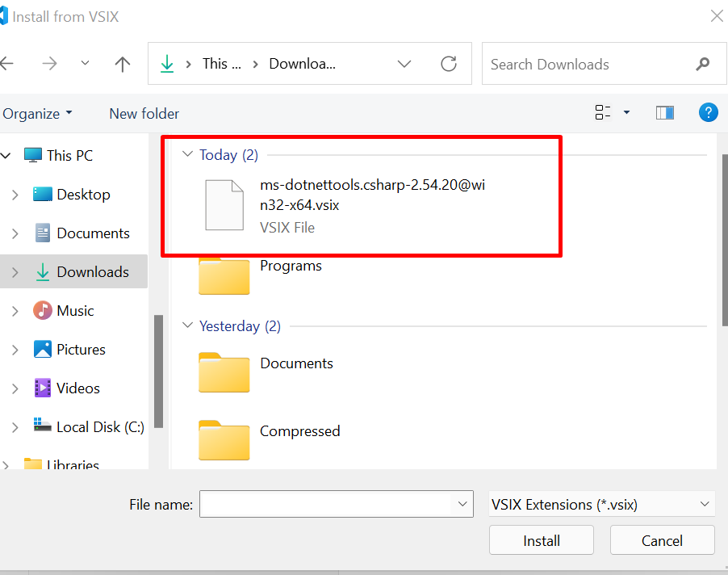Click the file list vertical scrollbar
This screenshot has width=728, height=575.
(725, 241)
